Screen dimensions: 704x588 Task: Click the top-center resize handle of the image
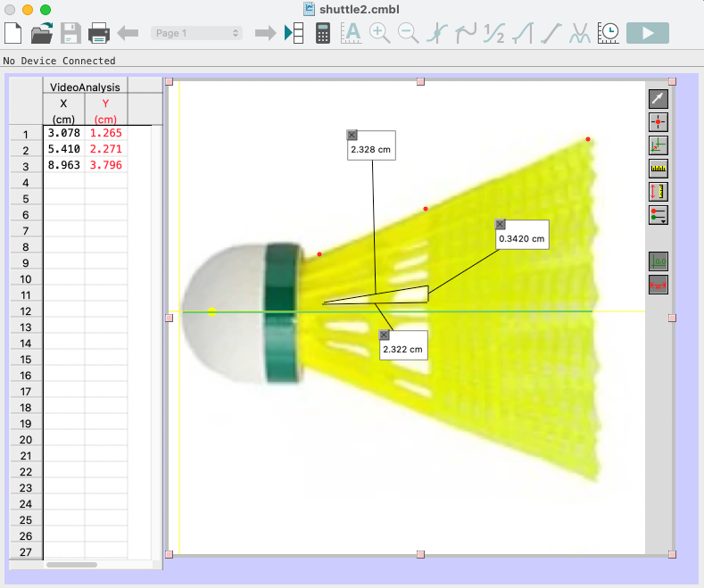point(420,82)
